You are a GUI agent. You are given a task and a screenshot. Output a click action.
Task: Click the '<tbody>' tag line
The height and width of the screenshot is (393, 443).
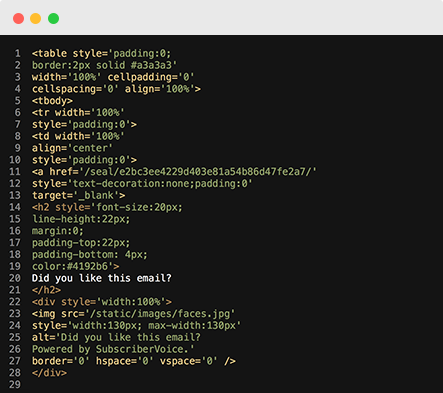click(x=52, y=101)
